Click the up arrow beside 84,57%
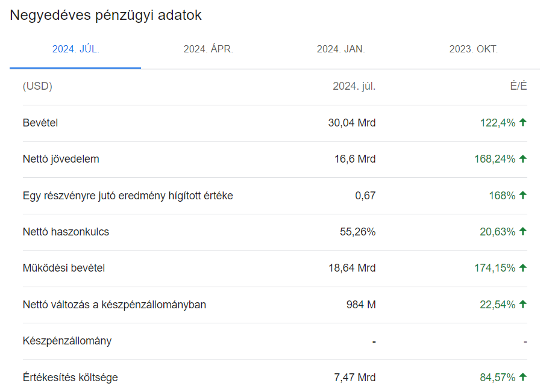The height and width of the screenshot is (392, 555). coord(522,377)
